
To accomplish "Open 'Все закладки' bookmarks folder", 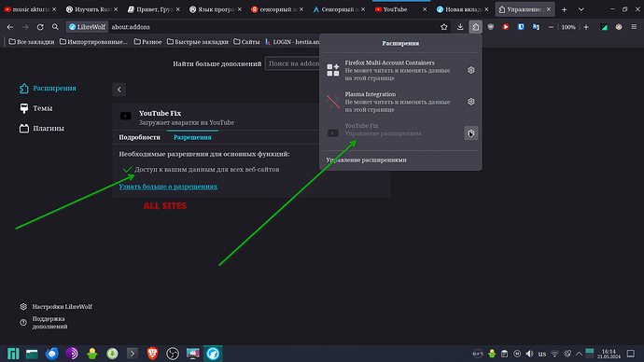I will click(x=32, y=42).
